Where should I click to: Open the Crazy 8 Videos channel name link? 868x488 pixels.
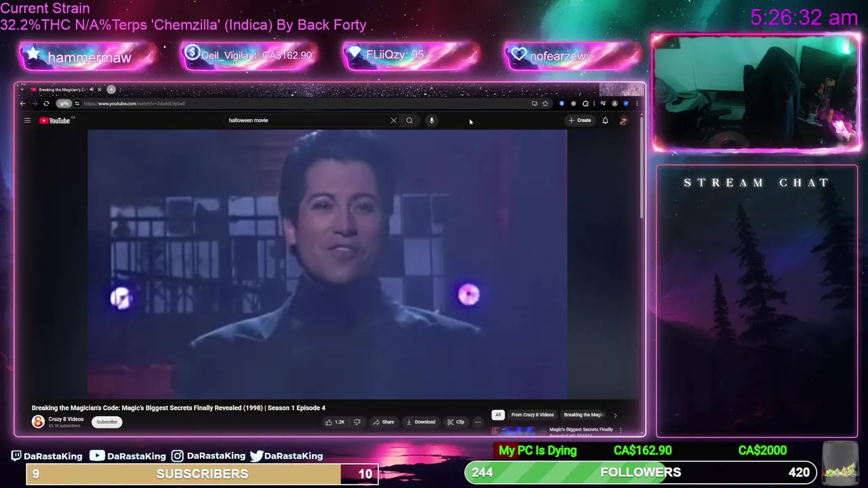(x=66, y=419)
